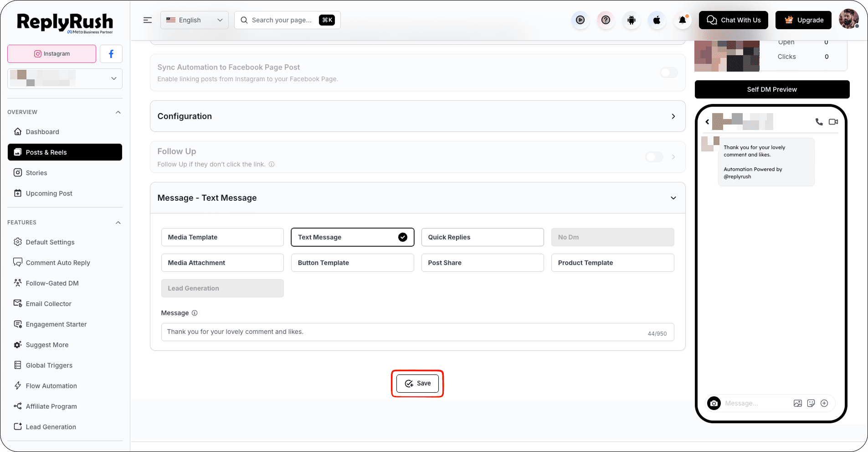
Task: Select the Text Message option
Action: tap(353, 237)
